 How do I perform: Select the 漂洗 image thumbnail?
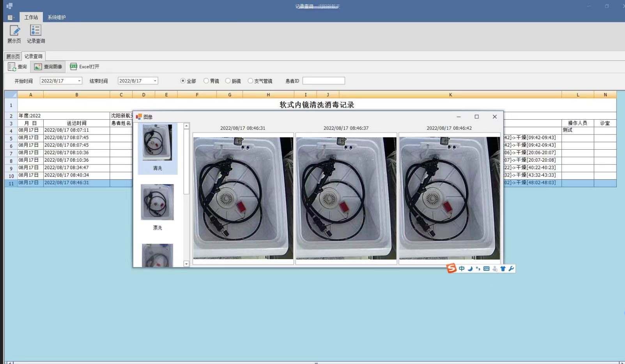pos(157,202)
